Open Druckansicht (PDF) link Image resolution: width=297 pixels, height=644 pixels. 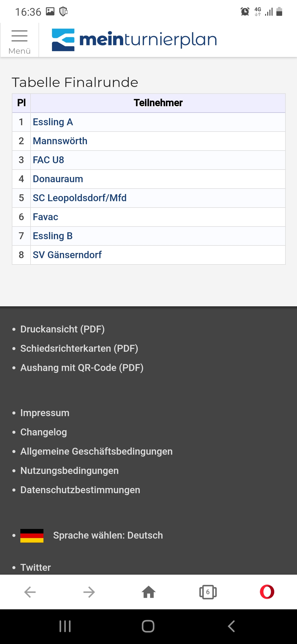tap(62, 329)
